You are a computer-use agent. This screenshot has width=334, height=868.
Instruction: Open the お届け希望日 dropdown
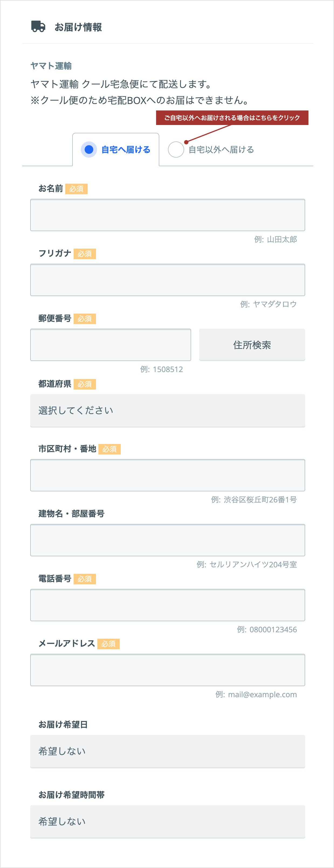pyautogui.click(x=167, y=751)
